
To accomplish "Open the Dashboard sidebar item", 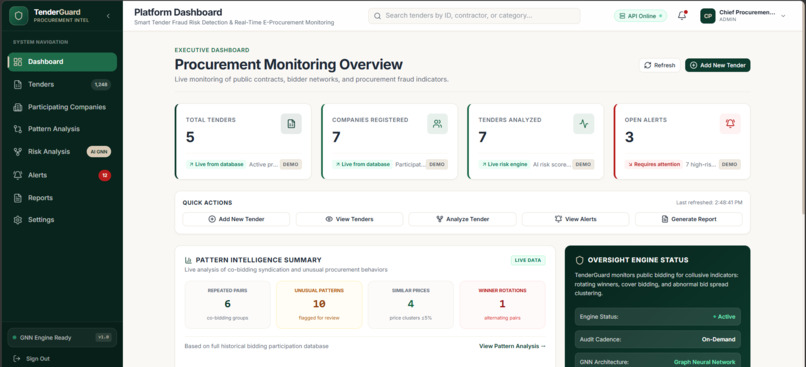I will click(62, 62).
